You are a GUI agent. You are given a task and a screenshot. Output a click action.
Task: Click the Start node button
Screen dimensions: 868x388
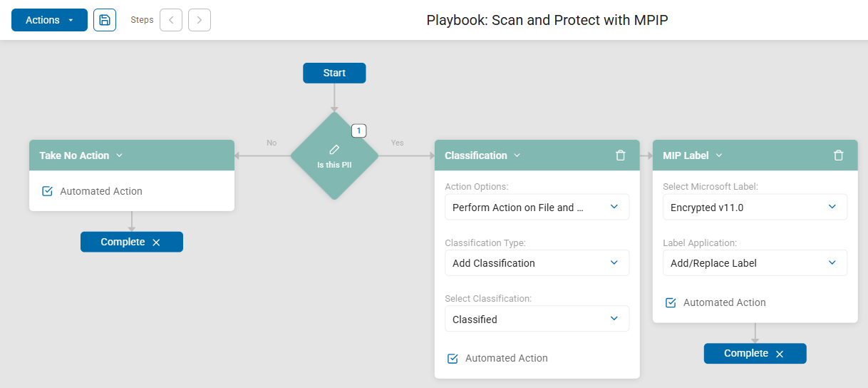click(x=334, y=73)
